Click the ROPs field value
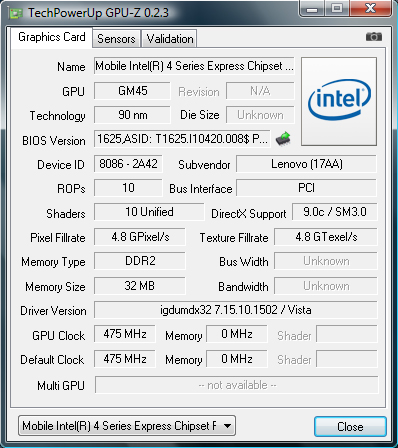 [128, 188]
